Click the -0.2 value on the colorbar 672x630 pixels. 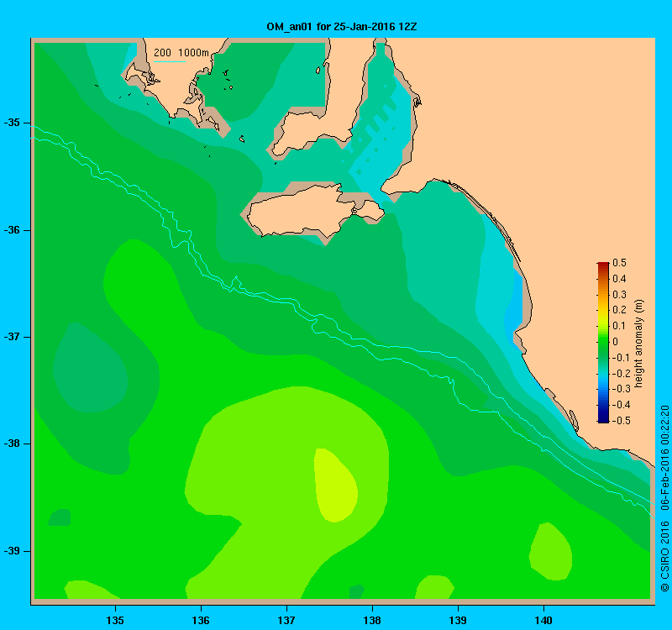[621, 373]
